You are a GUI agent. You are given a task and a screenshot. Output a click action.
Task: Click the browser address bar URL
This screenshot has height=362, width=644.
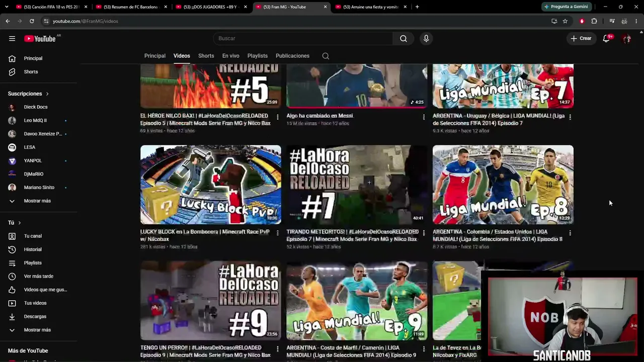(86, 21)
